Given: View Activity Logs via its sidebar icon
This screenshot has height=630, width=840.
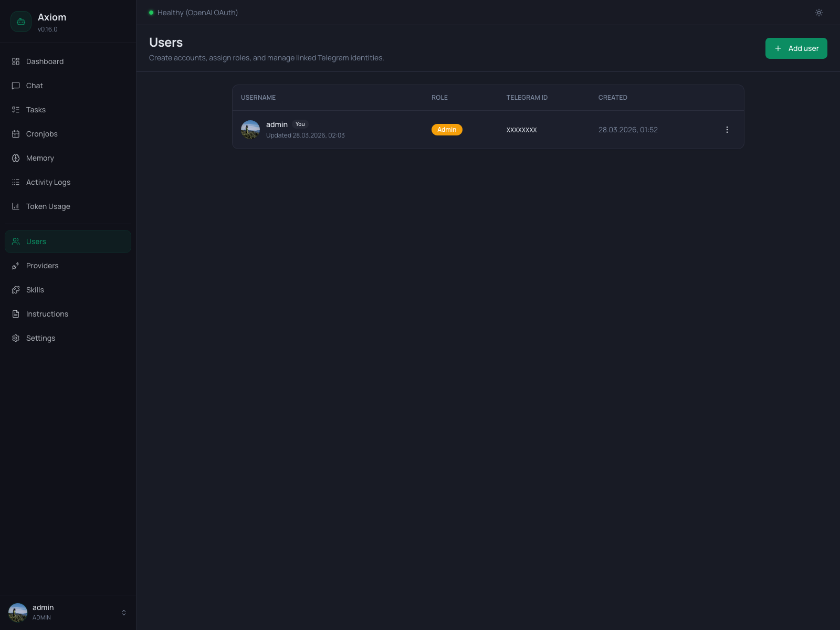Looking at the screenshot, I should (x=16, y=182).
